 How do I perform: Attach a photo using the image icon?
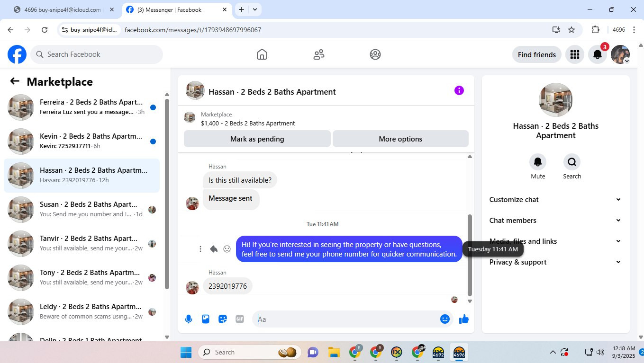click(206, 319)
